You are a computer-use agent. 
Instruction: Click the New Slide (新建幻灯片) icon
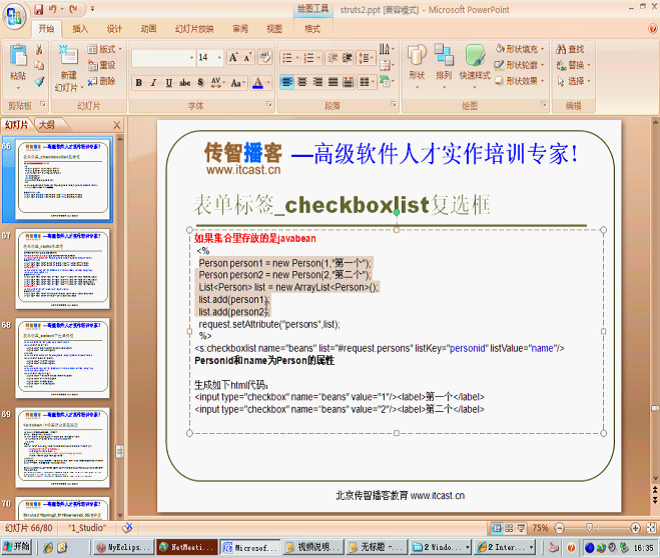[69, 56]
